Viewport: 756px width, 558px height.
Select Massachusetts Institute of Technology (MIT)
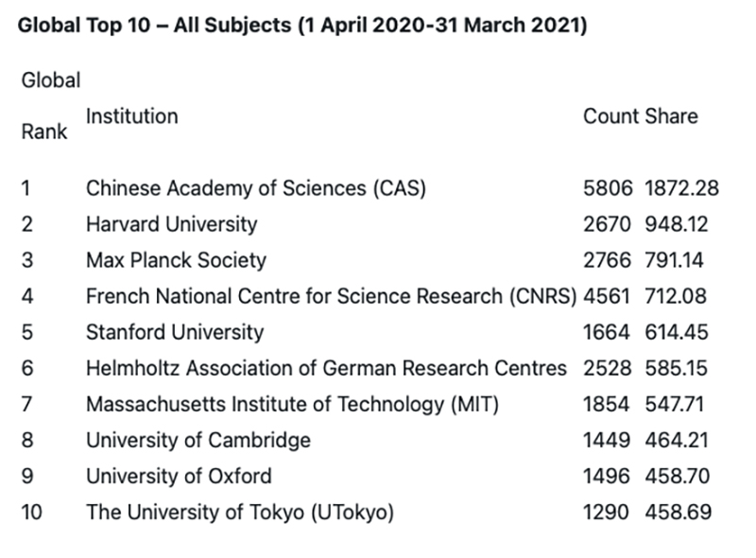(x=292, y=404)
